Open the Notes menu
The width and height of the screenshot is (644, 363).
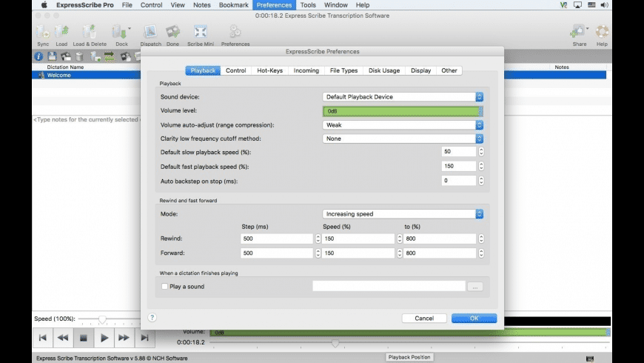pos(201,5)
